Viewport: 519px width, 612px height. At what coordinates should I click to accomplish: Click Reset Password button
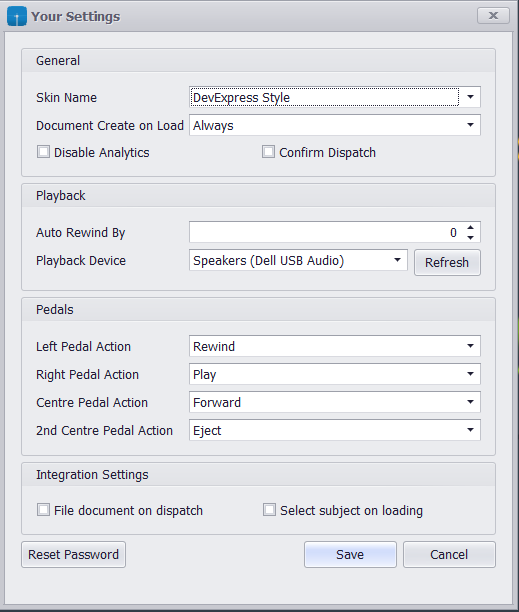click(x=73, y=554)
